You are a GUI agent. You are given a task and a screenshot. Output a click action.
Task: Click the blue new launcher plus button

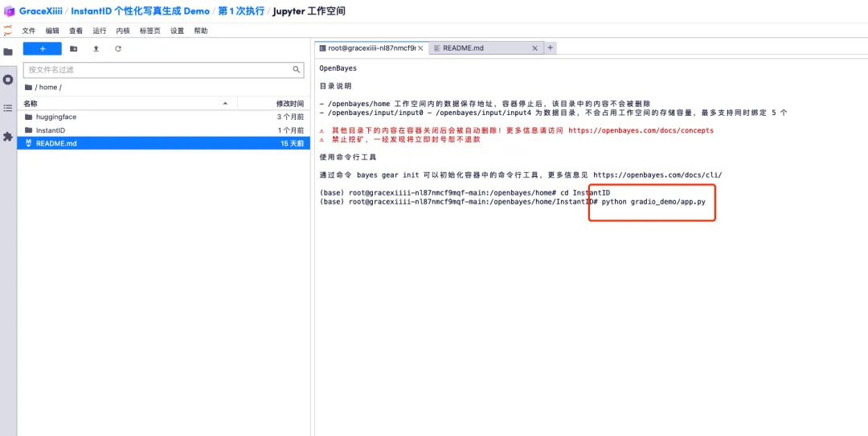tap(42, 49)
